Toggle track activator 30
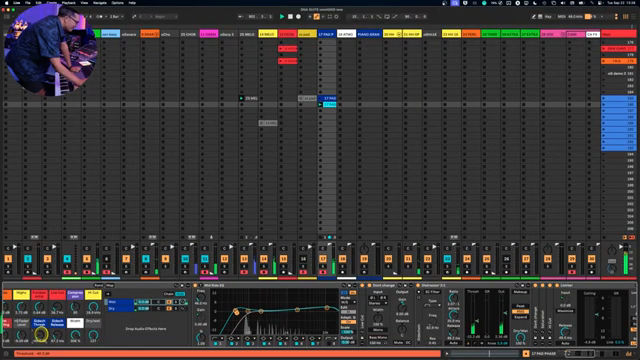The height and width of the screenshot is (360, 640). [591, 259]
